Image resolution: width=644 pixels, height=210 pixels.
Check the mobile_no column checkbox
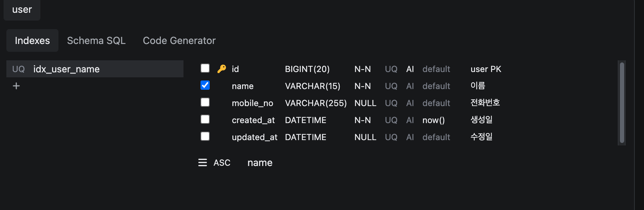(x=205, y=102)
